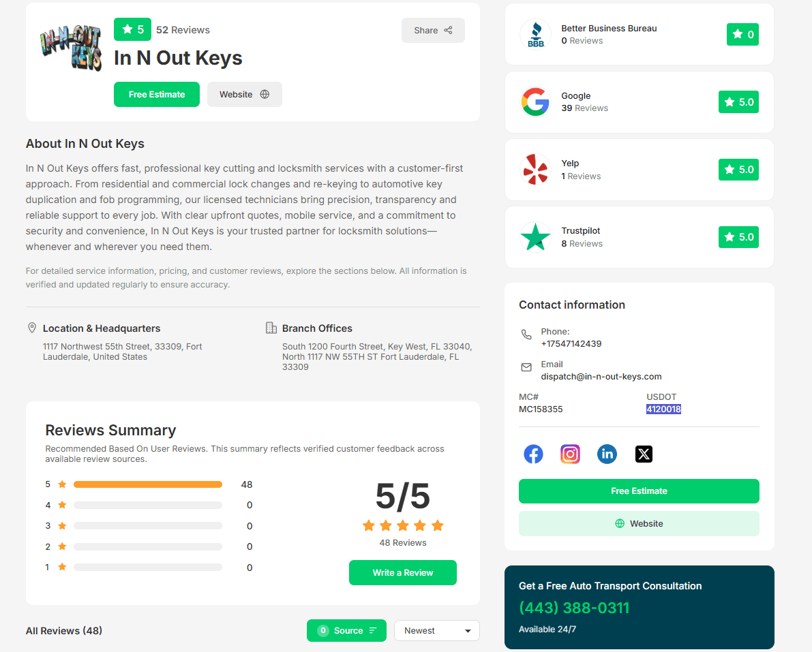812x652 pixels.
Task: Click the In N Out Keys logo
Action: (71, 48)
